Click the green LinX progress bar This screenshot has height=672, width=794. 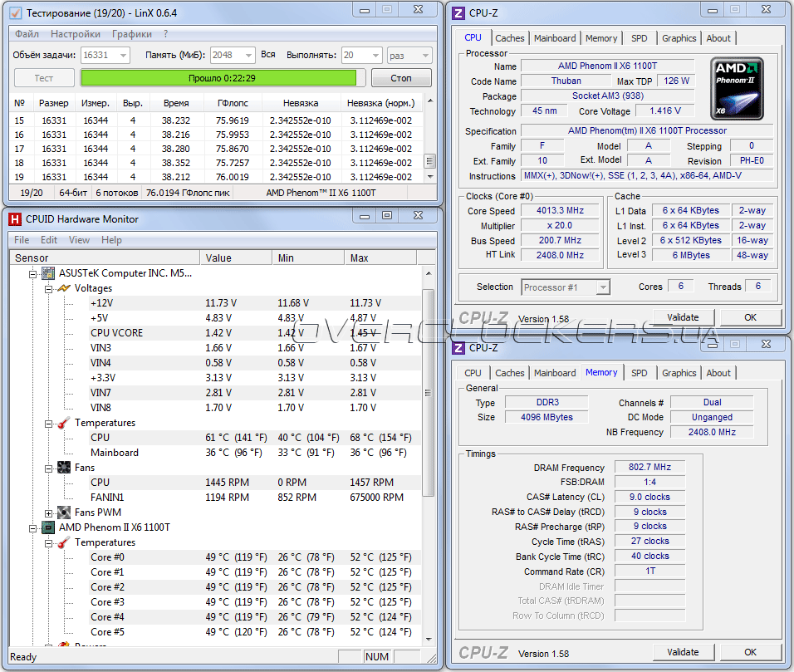(218, 78)
